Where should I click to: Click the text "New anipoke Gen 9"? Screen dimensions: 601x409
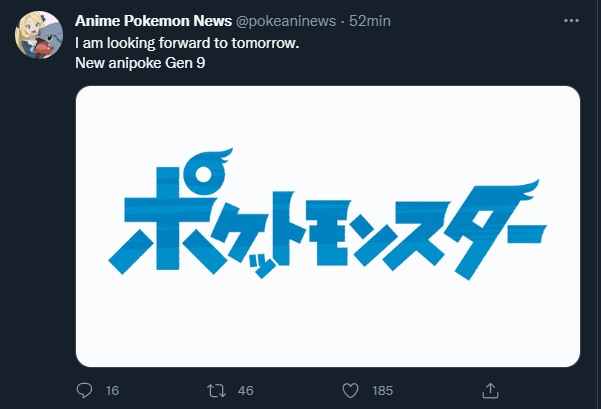tap(140, 63)
